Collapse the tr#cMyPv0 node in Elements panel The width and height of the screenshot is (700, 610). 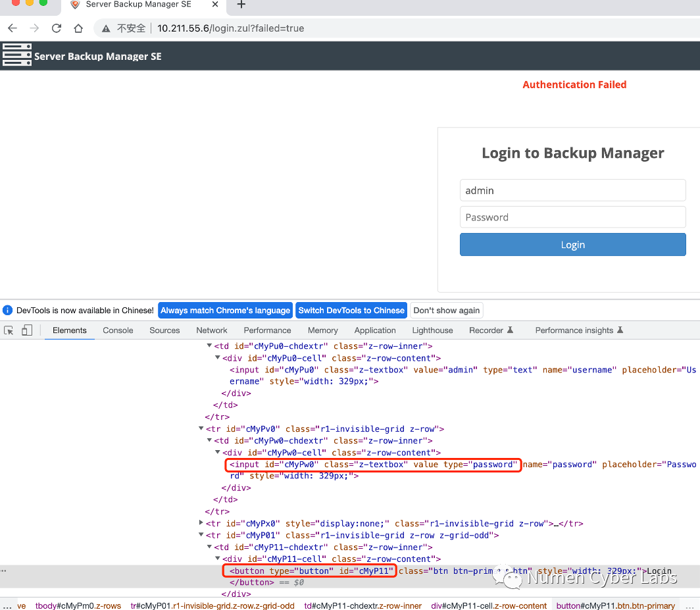201,428
